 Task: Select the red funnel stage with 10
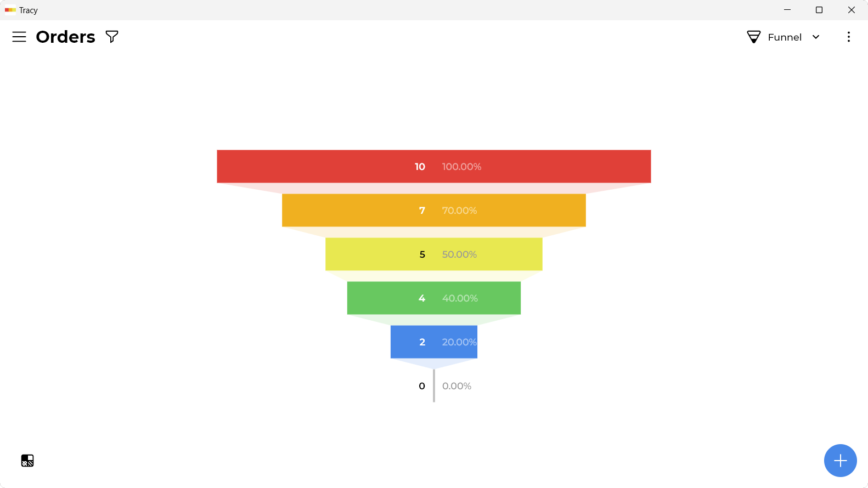click(434, 166)
